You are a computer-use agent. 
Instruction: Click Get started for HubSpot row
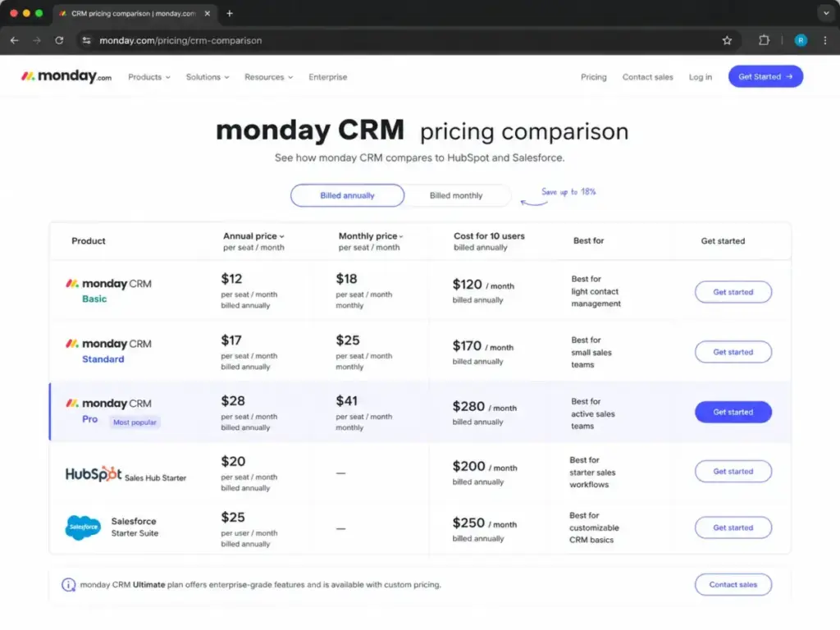tap(733, 472)
